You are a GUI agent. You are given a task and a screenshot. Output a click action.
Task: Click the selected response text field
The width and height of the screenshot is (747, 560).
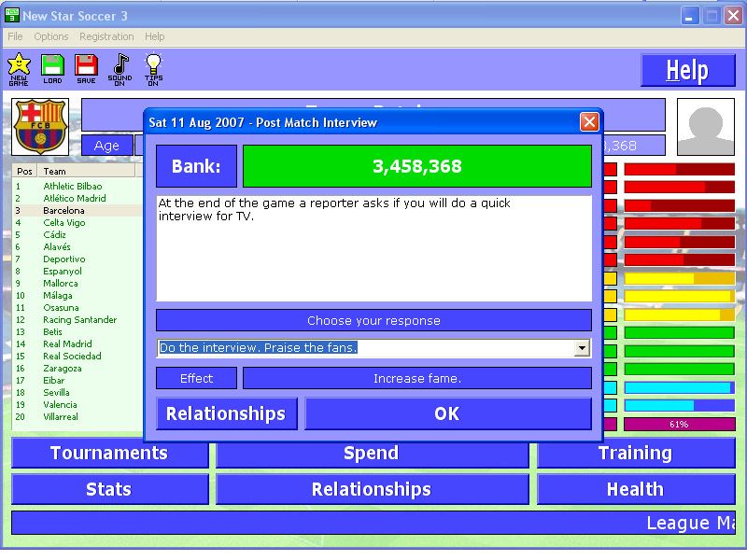[364, 348]
